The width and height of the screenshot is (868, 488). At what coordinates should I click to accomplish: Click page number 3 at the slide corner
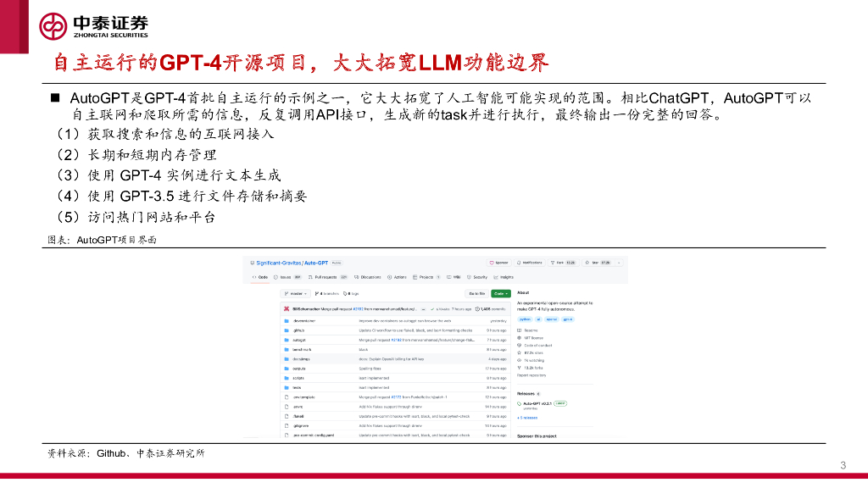(x=843, y=465)
